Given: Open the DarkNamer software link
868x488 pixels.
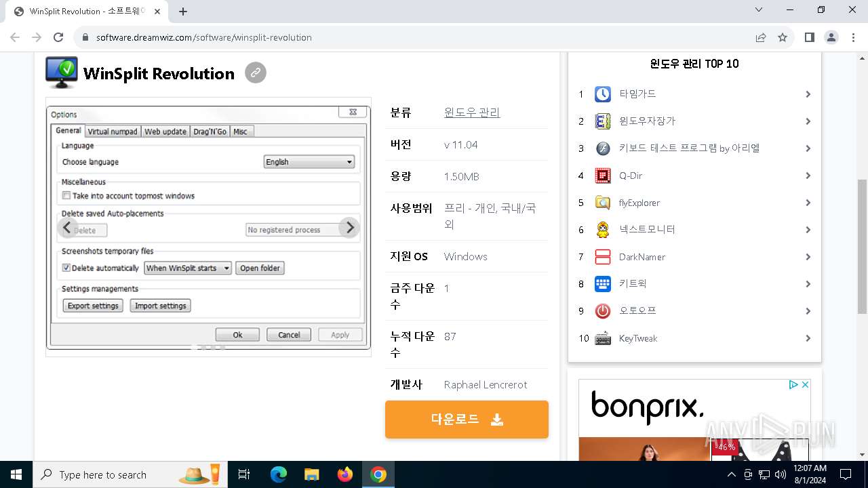Looking at the screenshot, I should [642, 257].
